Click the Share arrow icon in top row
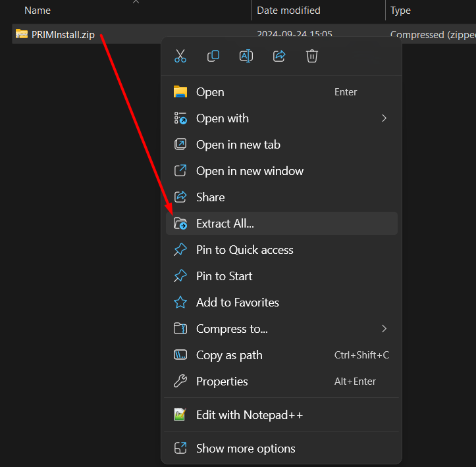The image size is (476, 467). 279,57
